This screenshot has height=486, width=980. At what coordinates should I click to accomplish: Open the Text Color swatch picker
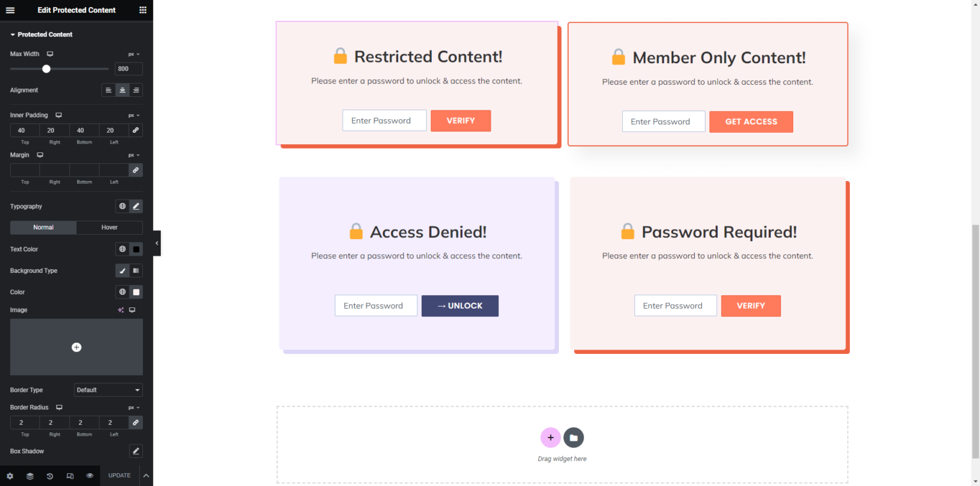pyautogui.click(x=136, y=249)
